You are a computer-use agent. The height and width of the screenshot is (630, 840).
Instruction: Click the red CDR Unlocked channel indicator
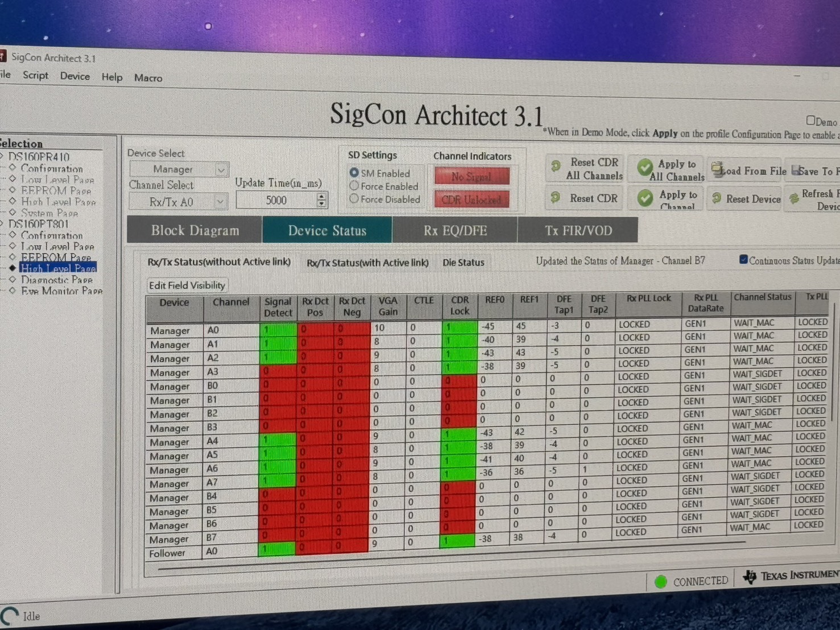tap(471, 200)
